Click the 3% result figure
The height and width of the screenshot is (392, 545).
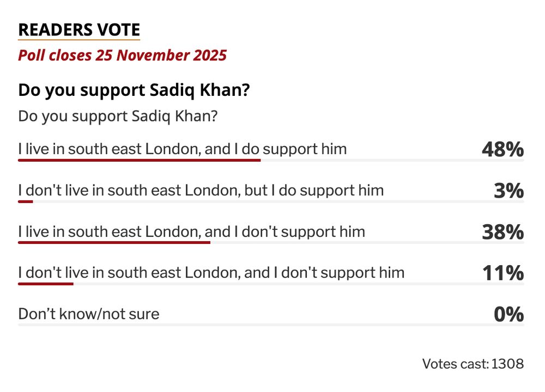coord(509,191)
